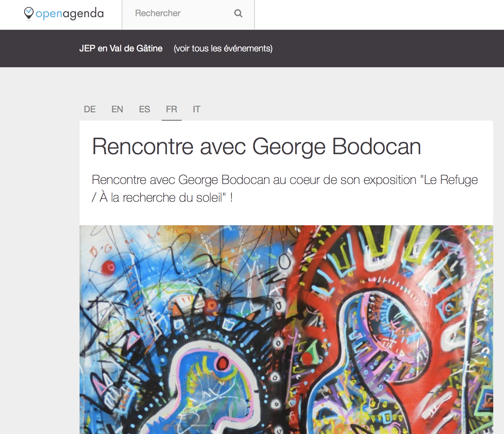The height and width of the screenshot is (434, 504).
Task: Switch to the EN language tab
Action: [117, 109]
